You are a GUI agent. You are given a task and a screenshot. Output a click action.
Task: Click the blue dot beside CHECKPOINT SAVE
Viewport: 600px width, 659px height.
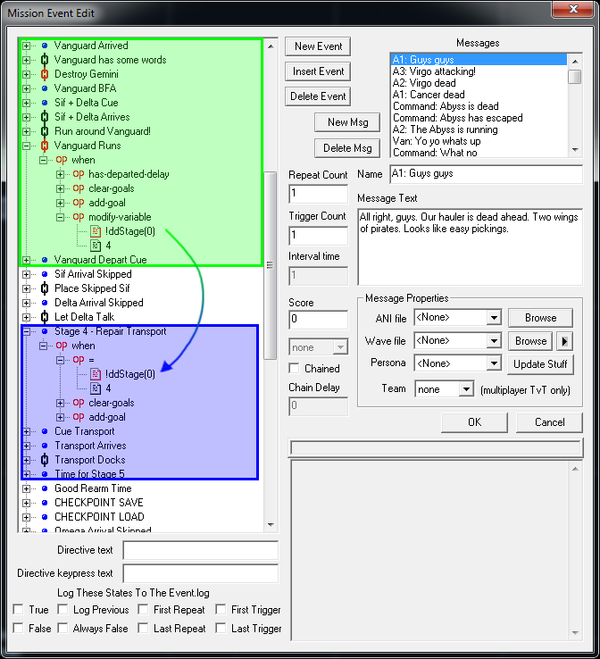tap(44, 503)
